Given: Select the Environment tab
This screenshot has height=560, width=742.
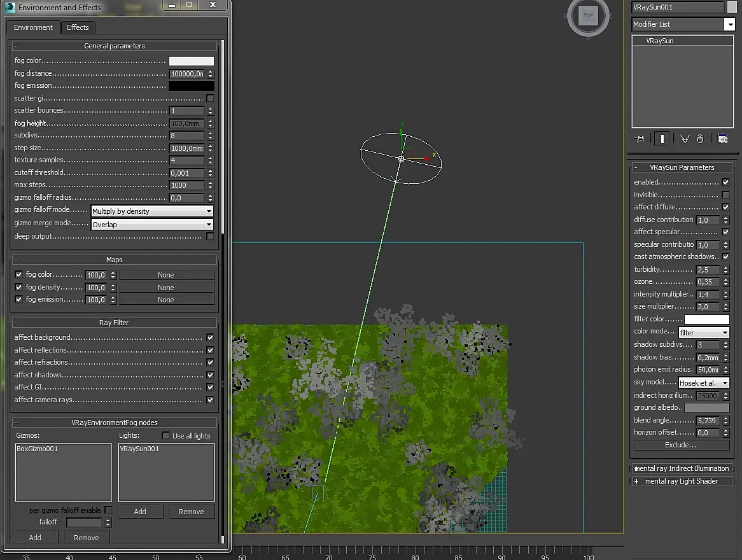Looking at the screenshot, I should (33, 27).
